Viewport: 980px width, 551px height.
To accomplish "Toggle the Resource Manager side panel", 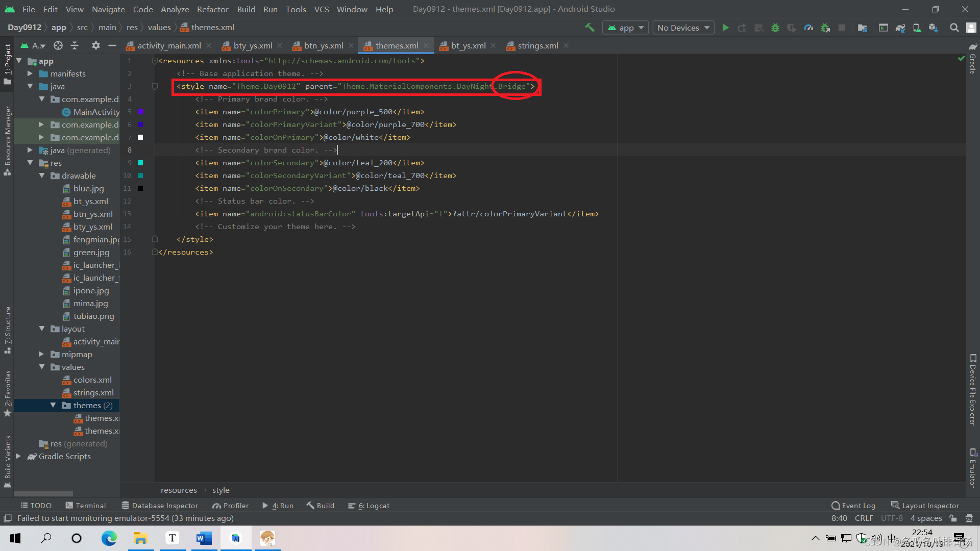I will [8, 140].
